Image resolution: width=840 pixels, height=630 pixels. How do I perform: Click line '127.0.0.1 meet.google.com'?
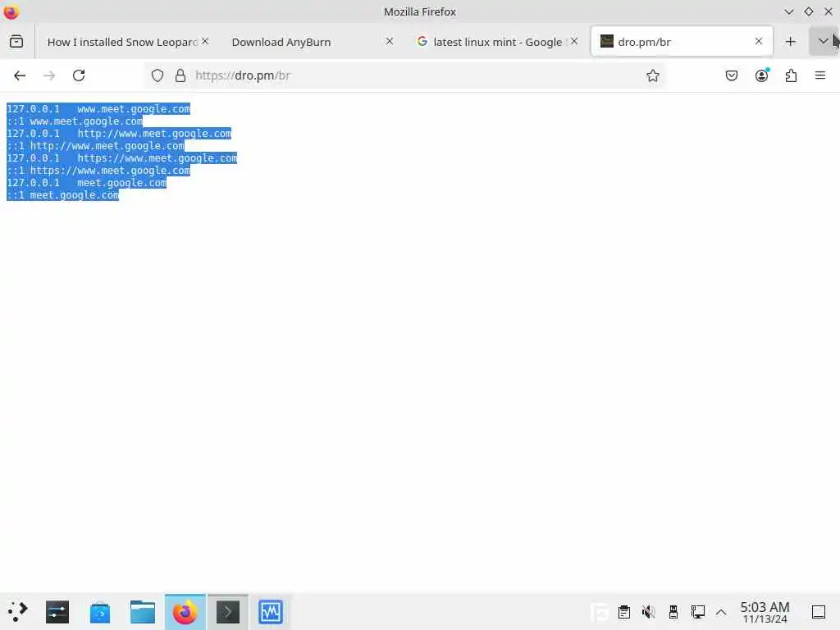87,183
